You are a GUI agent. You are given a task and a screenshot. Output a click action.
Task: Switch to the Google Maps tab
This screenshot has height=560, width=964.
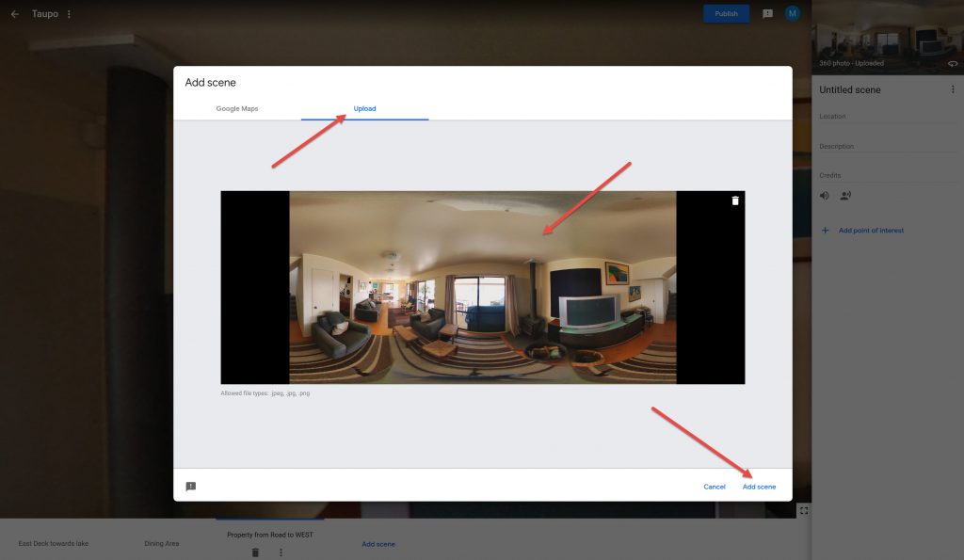click(x=237, y=109)
